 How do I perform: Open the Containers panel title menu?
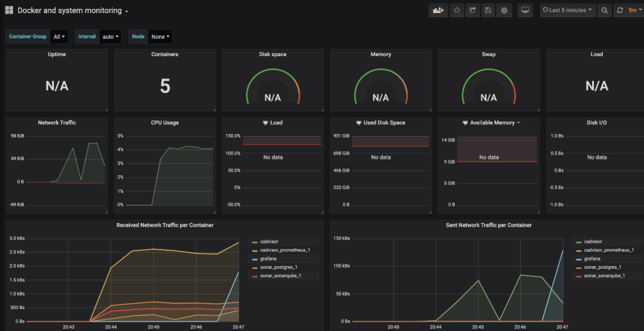click(165, 54)
